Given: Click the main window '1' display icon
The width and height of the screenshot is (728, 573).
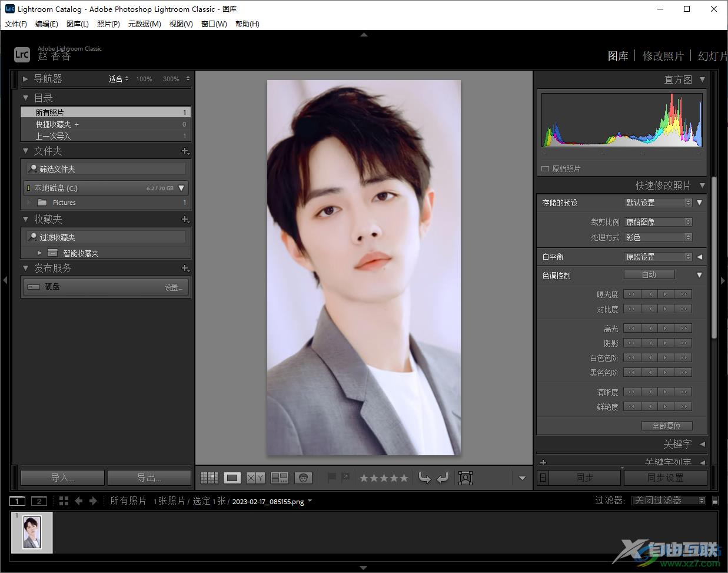Looking at the screenshot, I should tap(17, 501).
